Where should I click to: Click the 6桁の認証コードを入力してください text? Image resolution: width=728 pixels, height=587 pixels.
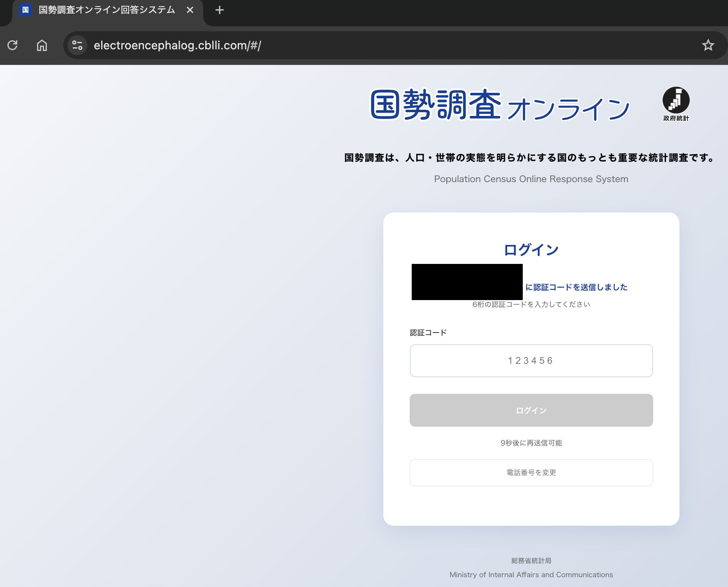point(531,304)
